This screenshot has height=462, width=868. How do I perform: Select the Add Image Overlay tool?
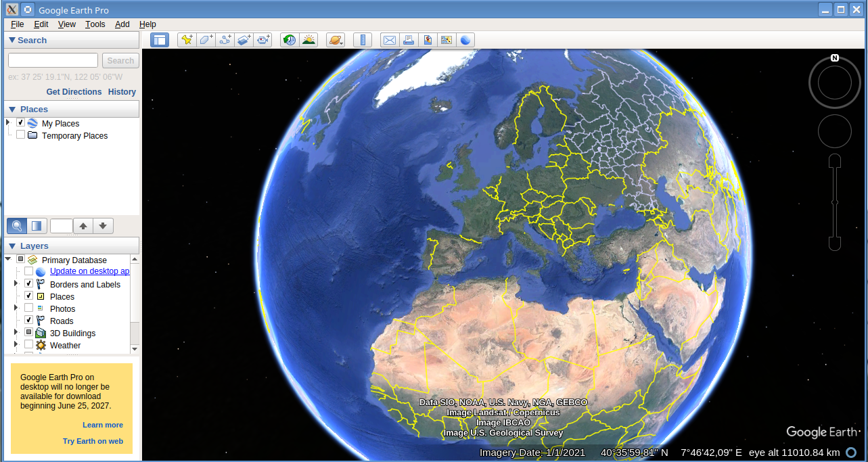point(244,40)
